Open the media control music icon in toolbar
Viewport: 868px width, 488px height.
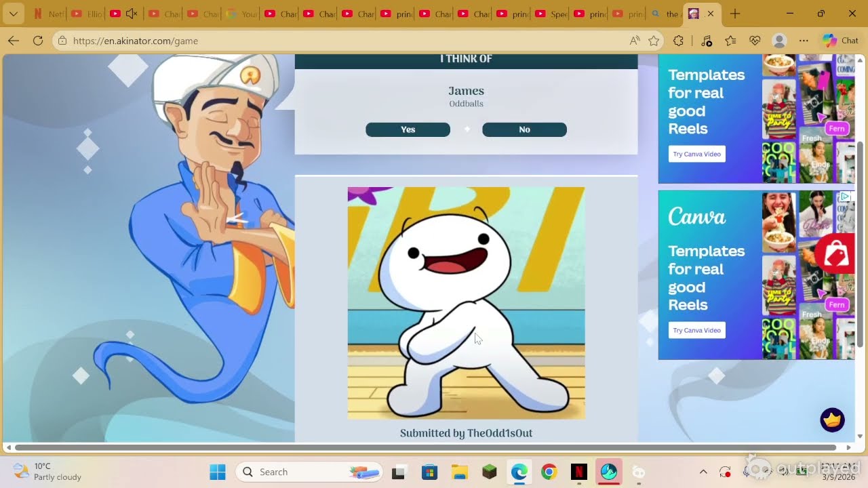[x=706, y=41]
